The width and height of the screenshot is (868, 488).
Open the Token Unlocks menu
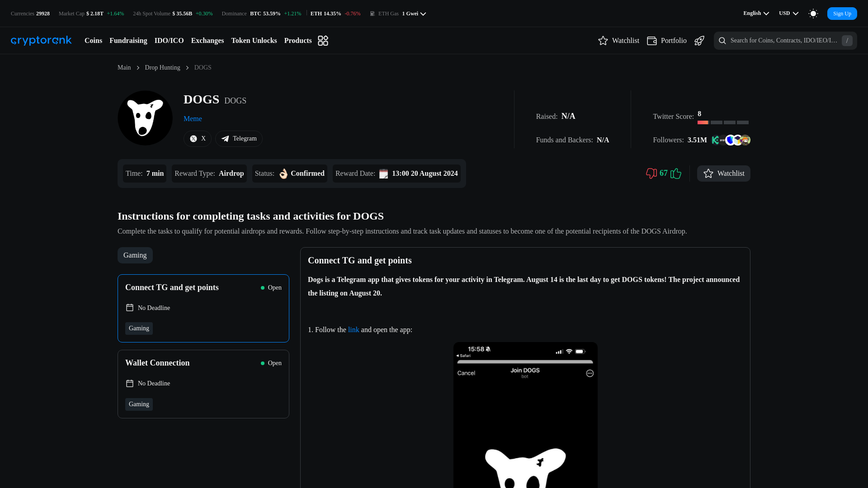pyautogui.click(x=254, y=41)
